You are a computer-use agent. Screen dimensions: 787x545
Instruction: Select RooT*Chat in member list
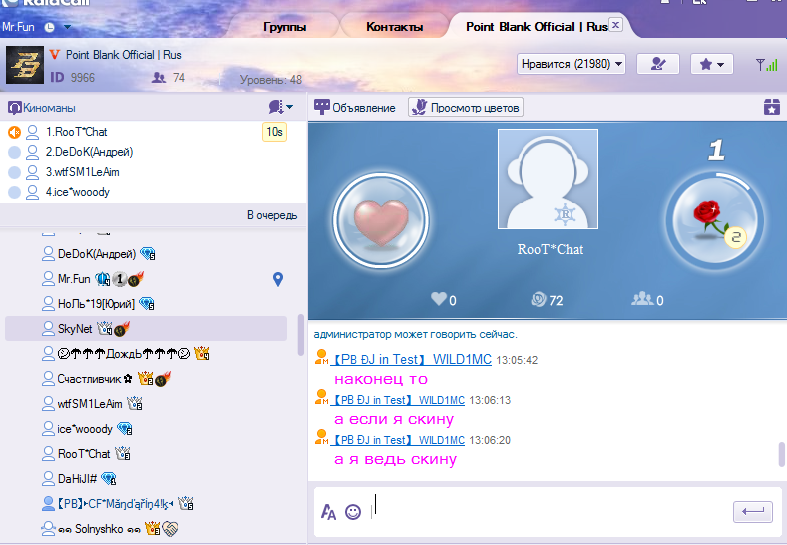[x=146, y=454]
